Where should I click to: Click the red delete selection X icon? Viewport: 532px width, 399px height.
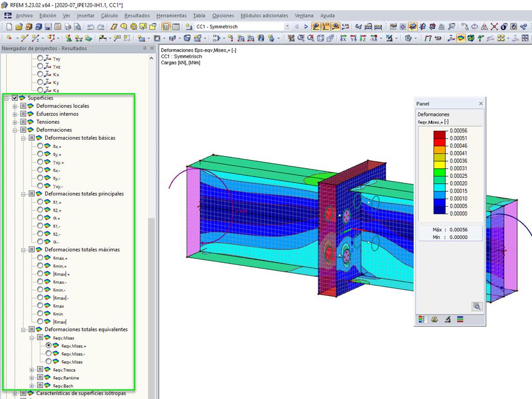click(x=494, y=27)
